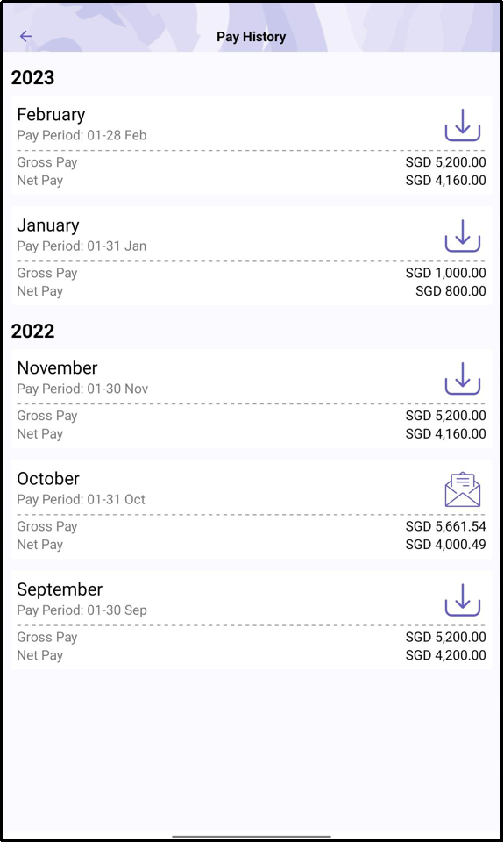Tap October gross pay SGD 5,661.54
The width and height of the screenshot is (504, 842).
445,526
